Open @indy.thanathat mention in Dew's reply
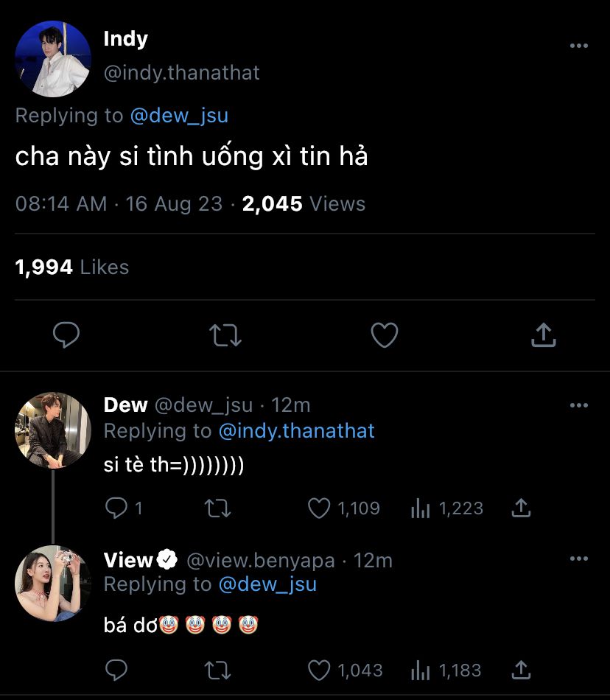Image resolution: width=610 pixels, height=700 pixels. click(296, 430)
